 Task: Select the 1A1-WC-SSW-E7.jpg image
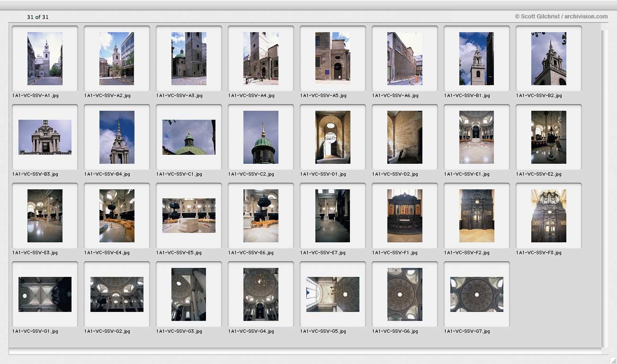point(333,216)
